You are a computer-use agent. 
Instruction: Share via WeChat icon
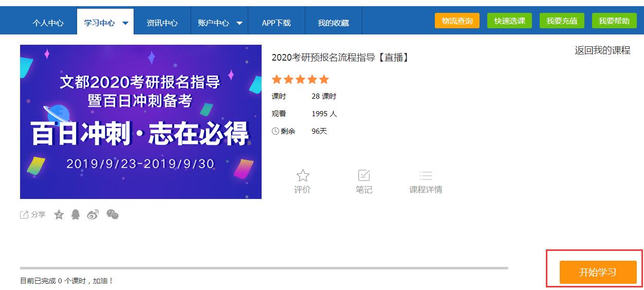pyautogui.click(x=113, y=214)
